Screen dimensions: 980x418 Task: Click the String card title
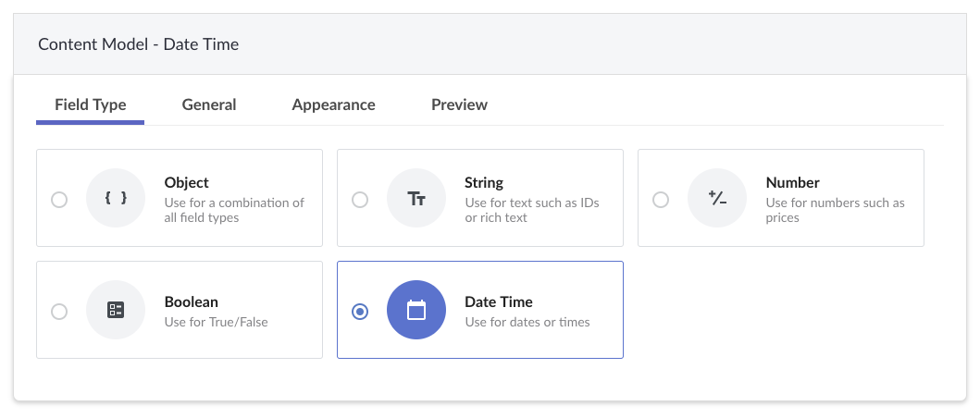[484, 183]
